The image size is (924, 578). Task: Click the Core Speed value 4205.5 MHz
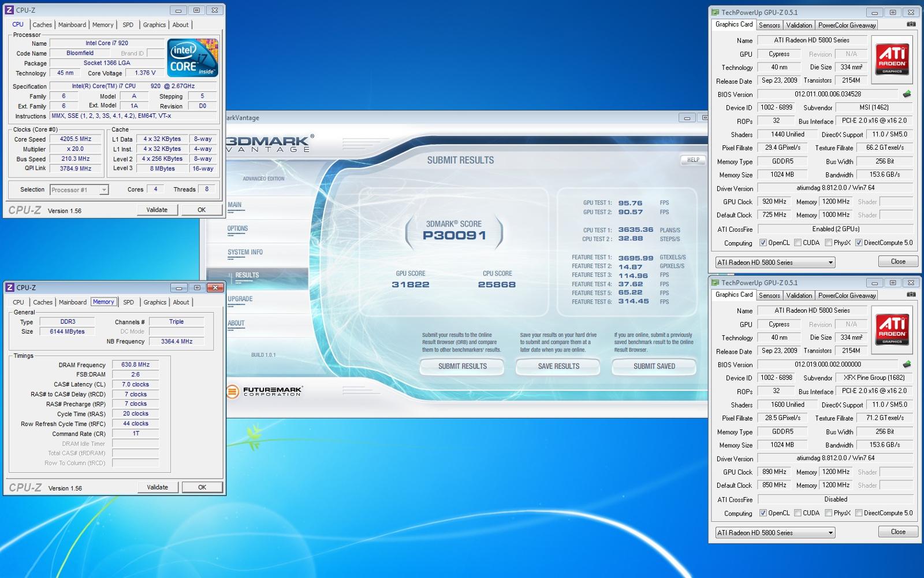pyautogui.click(x=76, y=139)
